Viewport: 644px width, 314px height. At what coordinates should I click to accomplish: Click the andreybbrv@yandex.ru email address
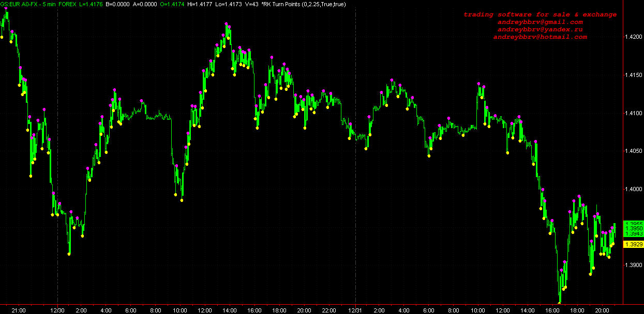click(540, 29)
